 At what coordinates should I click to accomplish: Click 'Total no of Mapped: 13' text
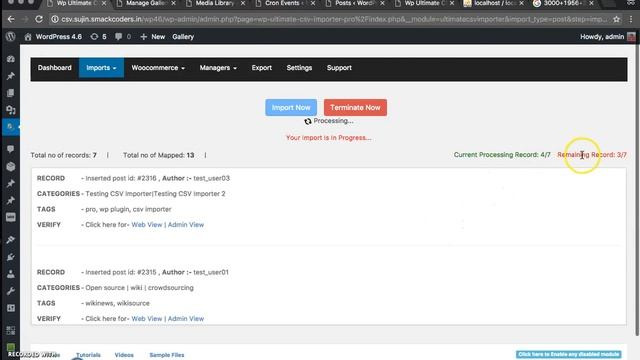pos(159,155)
